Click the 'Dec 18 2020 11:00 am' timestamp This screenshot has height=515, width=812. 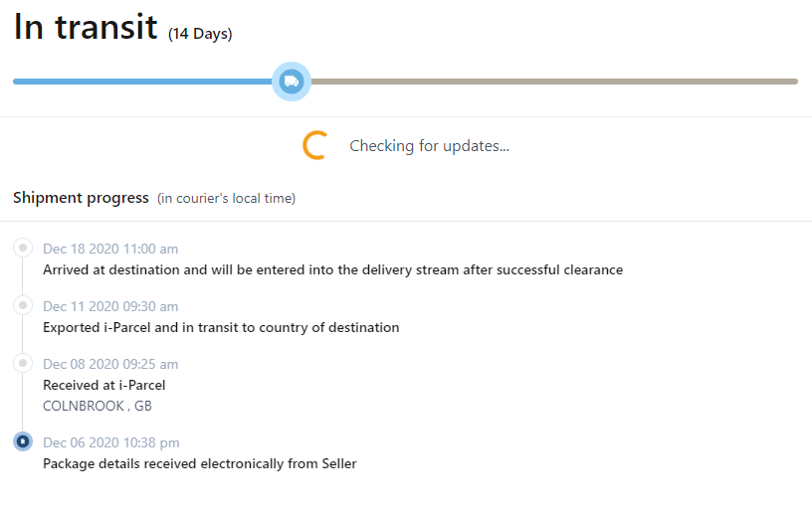coord(110,249)
